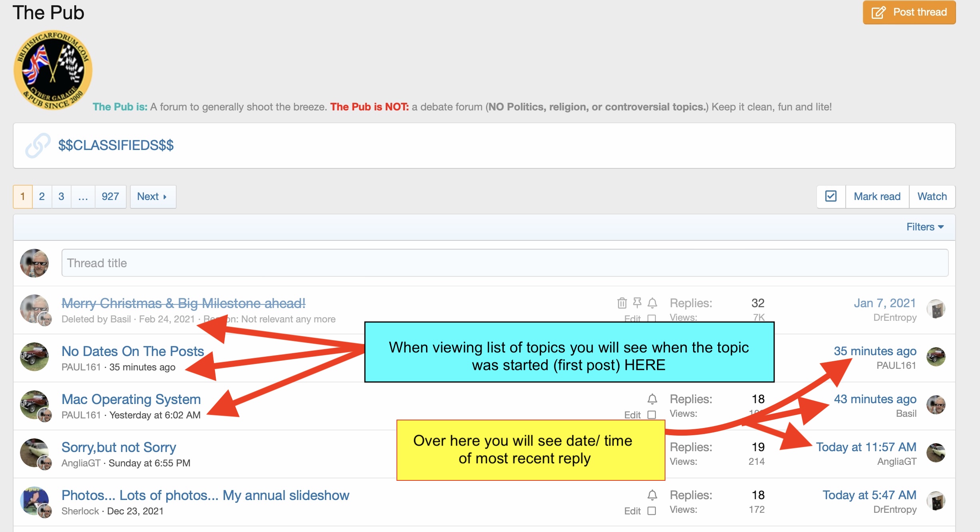Click the Post thread pencil icon
This screenshot has width=980, height=532.
click(878, 12)
